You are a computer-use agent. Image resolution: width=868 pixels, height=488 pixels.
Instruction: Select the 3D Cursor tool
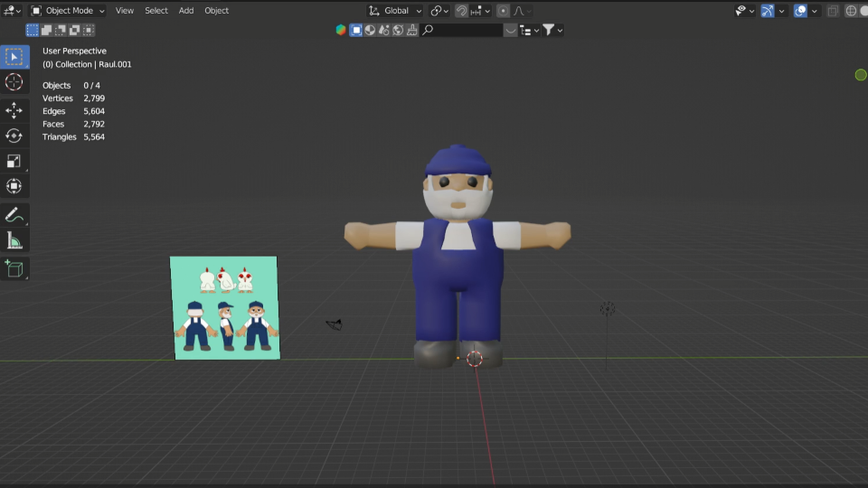(14, 82)
